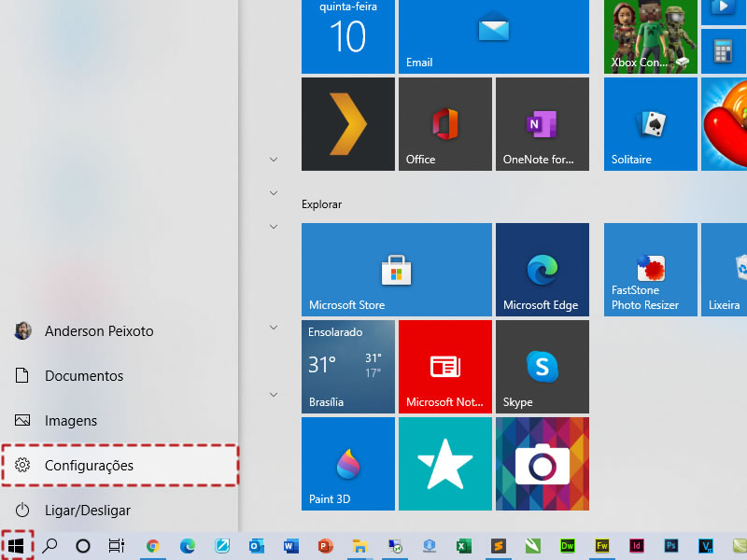This screenshot has height=560, width=747.
Task: Open the Windows Start button
Action: [16, 546]
